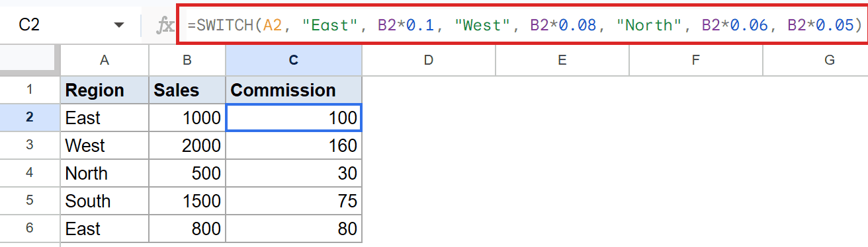Select row 2 header
This screenshot has width=868, height=247.
point(30,117)
